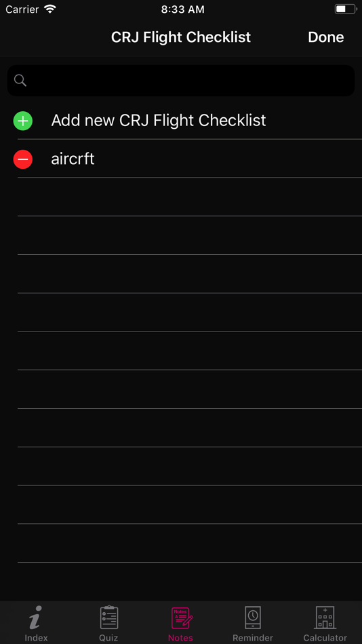The image size is (362, 644).
Task: Select the Notes tab icon
Action: pos(181,618)
